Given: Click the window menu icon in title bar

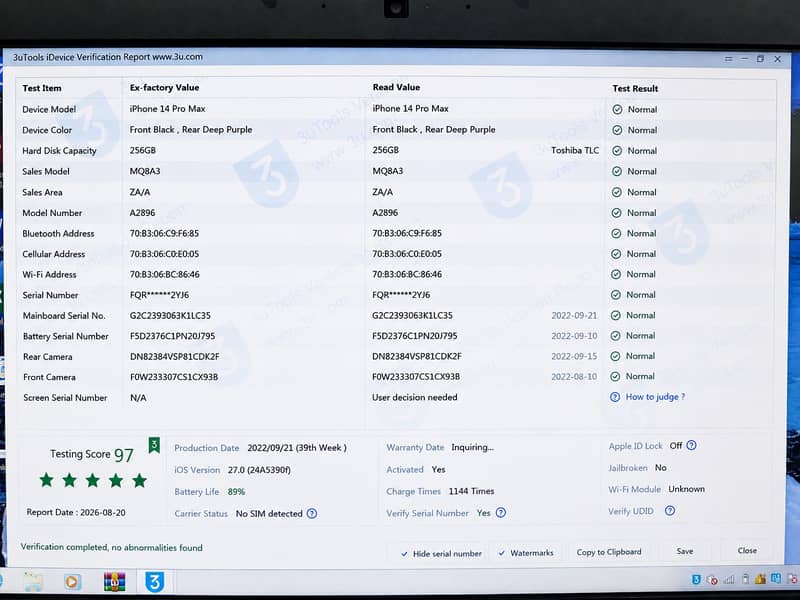Looking at the screenshot, I should [x=729, y=59].
